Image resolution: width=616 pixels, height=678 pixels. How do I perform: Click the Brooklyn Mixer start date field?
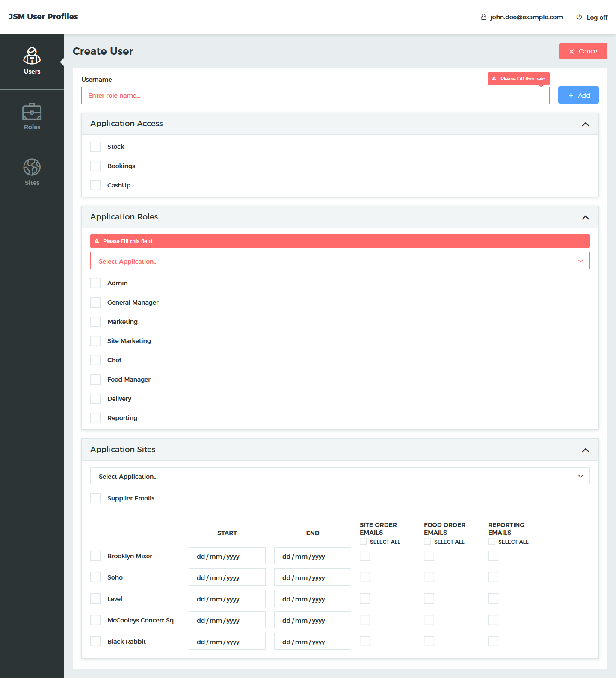coord(227,556)
